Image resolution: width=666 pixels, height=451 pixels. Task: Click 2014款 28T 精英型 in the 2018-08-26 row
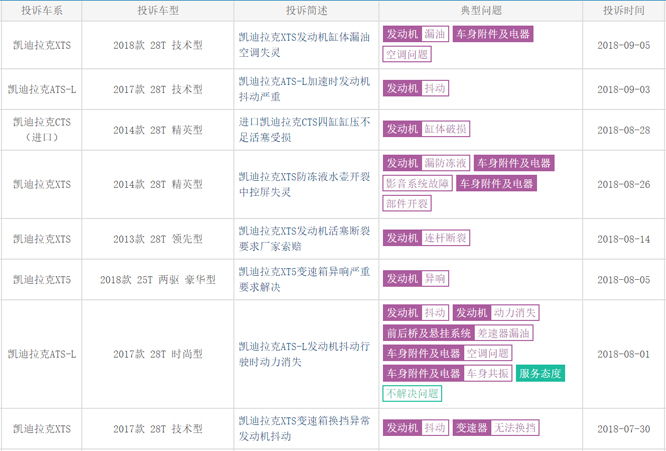click(x=158, y=184)
